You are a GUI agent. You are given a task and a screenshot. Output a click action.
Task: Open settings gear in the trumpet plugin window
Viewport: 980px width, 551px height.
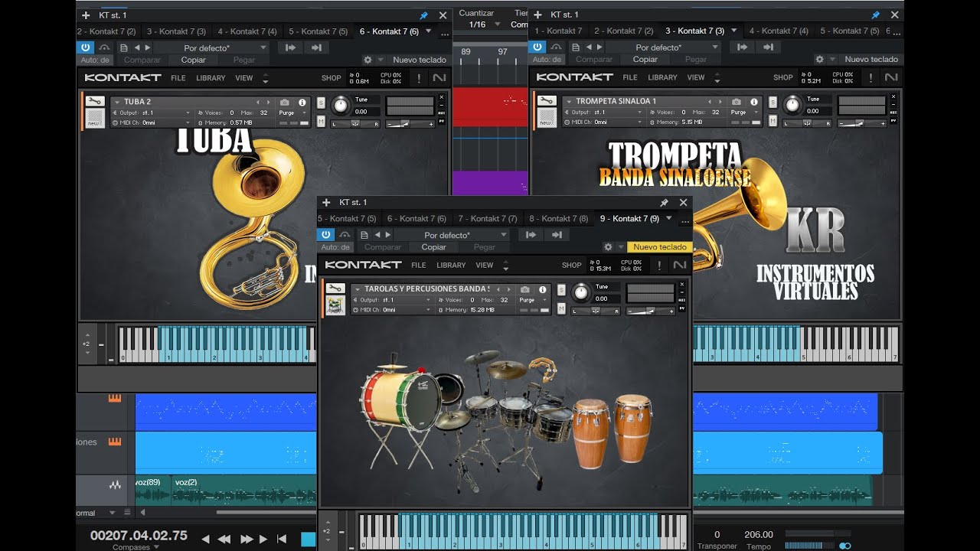coord(819,60)
